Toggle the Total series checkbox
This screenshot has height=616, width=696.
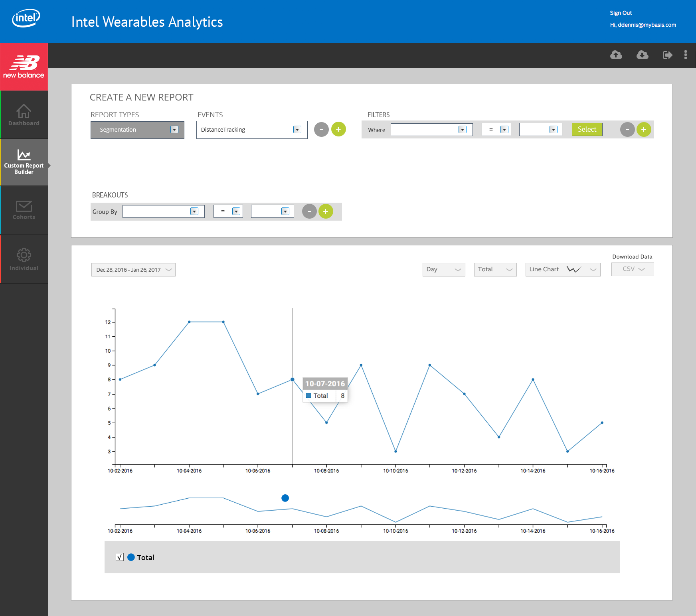[x=120, y=557]
